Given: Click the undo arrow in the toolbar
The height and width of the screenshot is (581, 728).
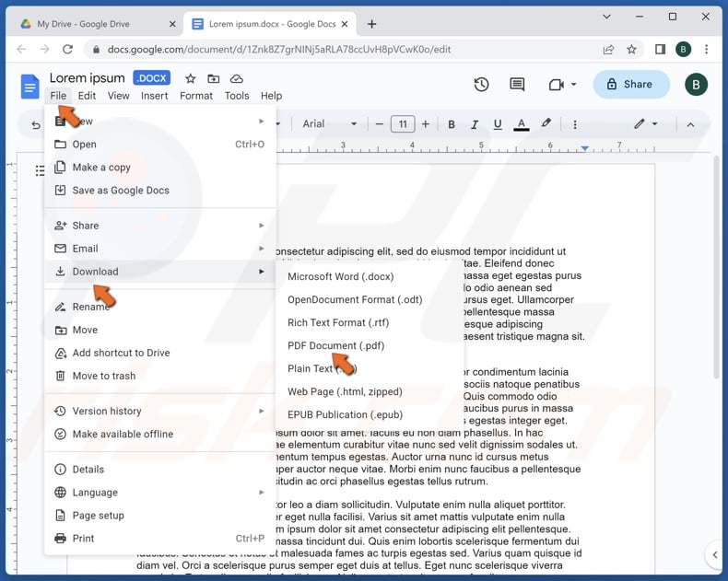Looking at the screenshot, I should 36,124.
